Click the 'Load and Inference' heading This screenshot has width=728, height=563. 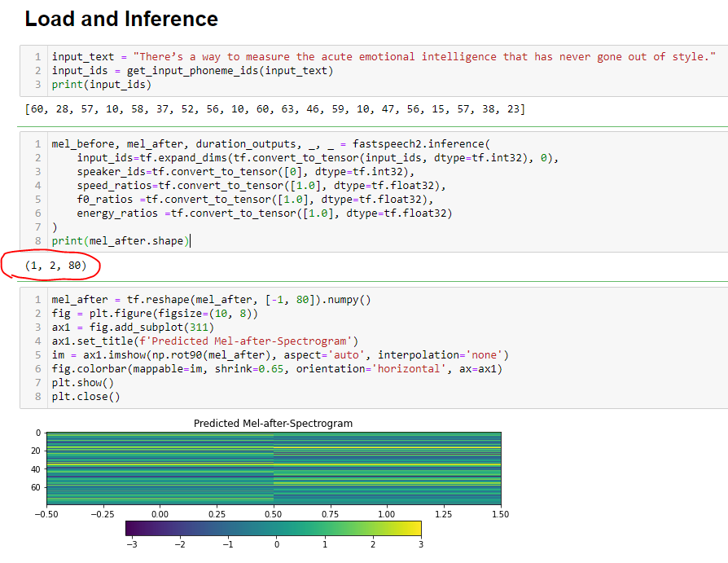tap(121, 19)
